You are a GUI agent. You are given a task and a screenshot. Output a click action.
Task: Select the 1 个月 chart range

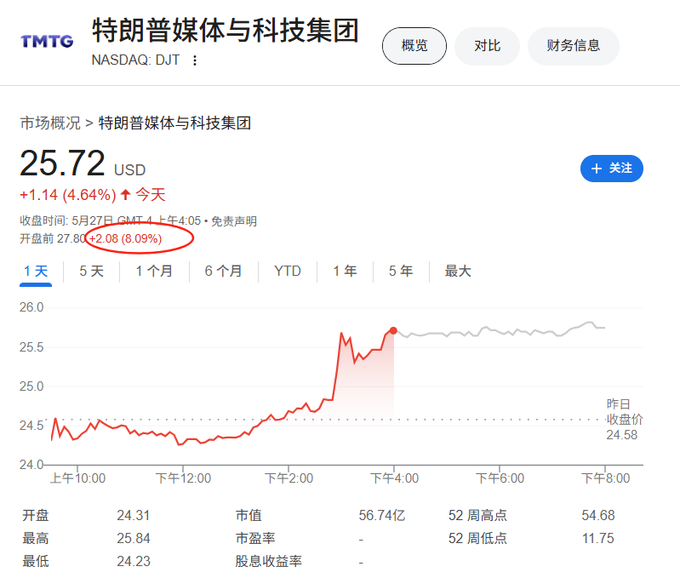(x=154, y=271)
